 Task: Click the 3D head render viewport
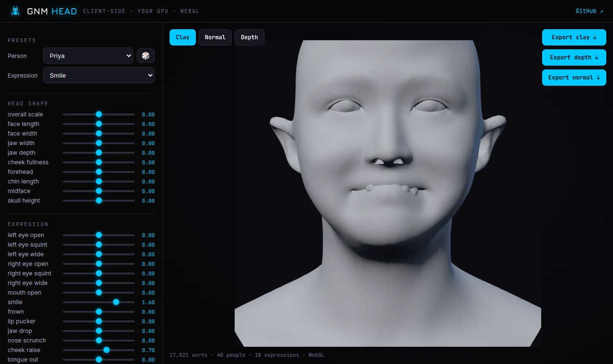point(388,193)
